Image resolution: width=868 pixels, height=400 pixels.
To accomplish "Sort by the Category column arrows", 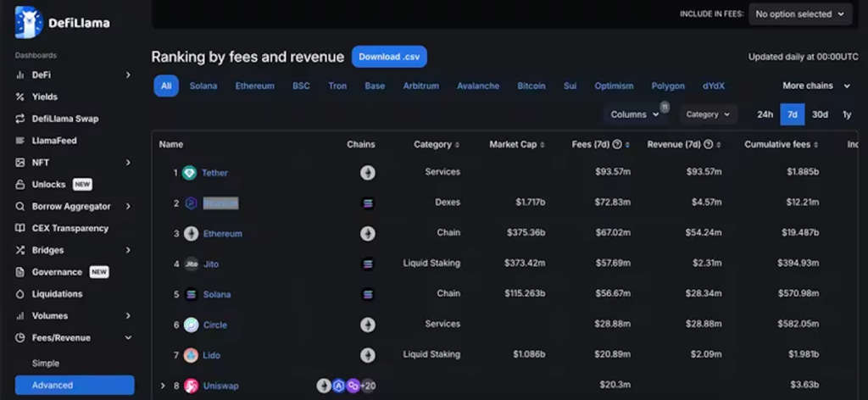I will pyautogui.click(x=457, y=145).
